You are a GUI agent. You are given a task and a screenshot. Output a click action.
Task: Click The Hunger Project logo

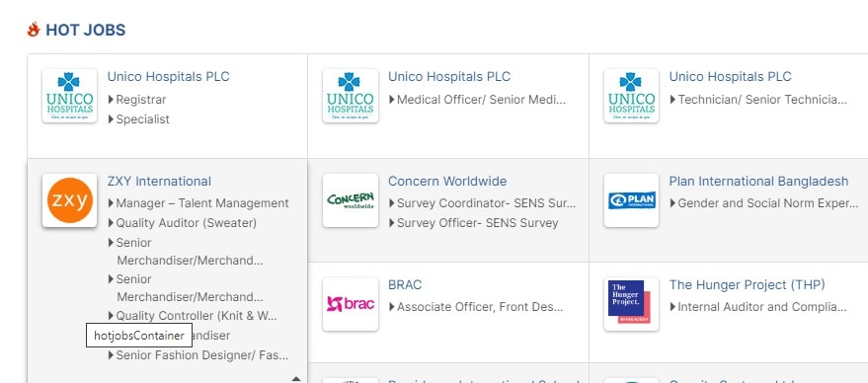[x=632, y=304]
